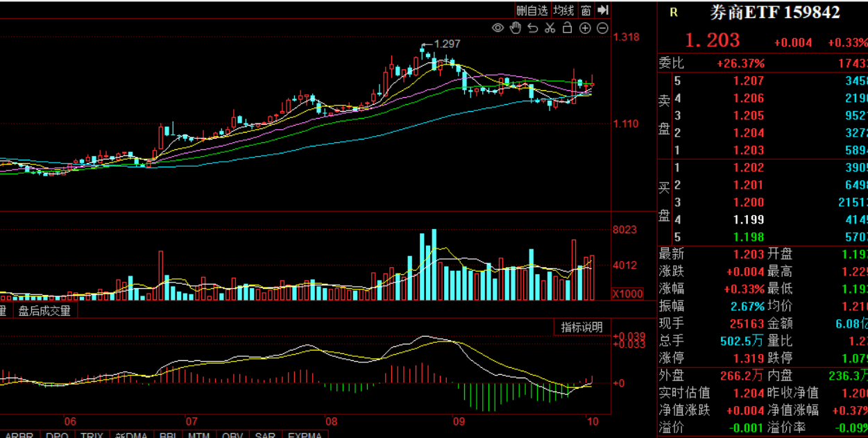Select the hand pan tool icon

(x=516, y=28)
